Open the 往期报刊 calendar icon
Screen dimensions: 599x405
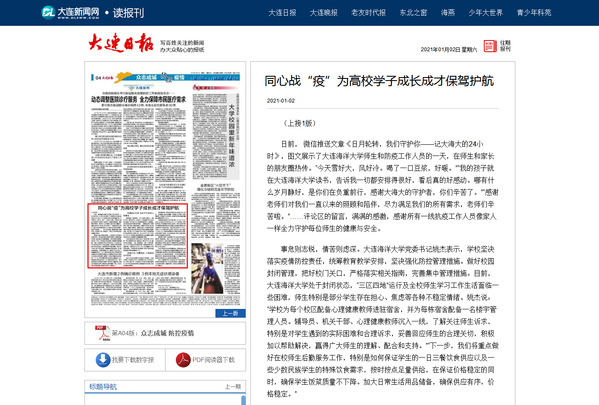pos(490,46)
